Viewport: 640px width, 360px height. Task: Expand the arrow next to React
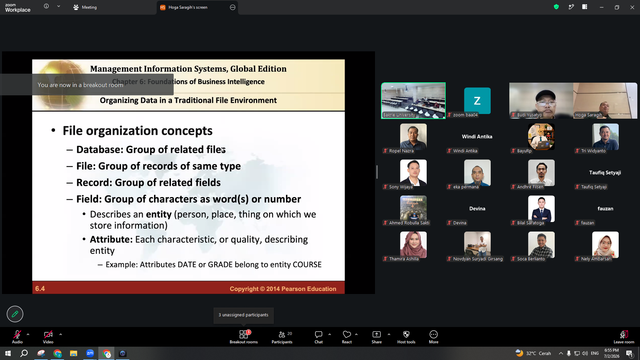click(356, 334)
